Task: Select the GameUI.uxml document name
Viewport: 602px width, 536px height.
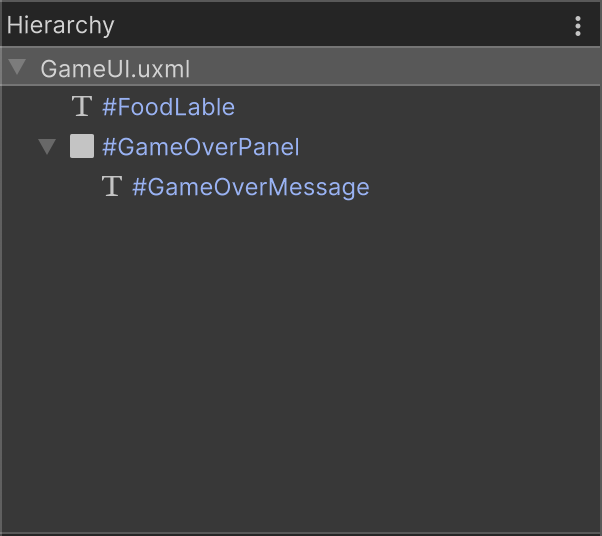Action: click(115, 69)
